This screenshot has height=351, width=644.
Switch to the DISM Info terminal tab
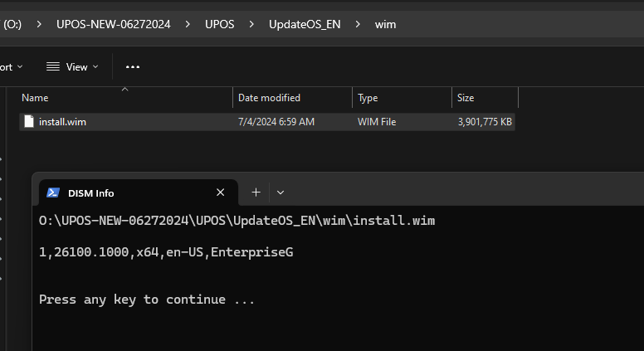click(139, 193)
